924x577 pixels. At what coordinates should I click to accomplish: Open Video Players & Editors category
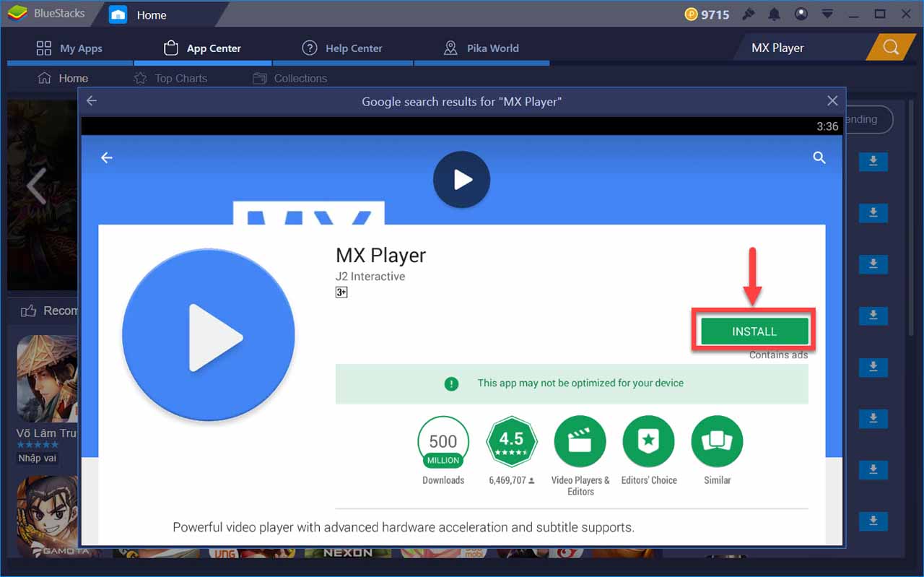point(580,441)
